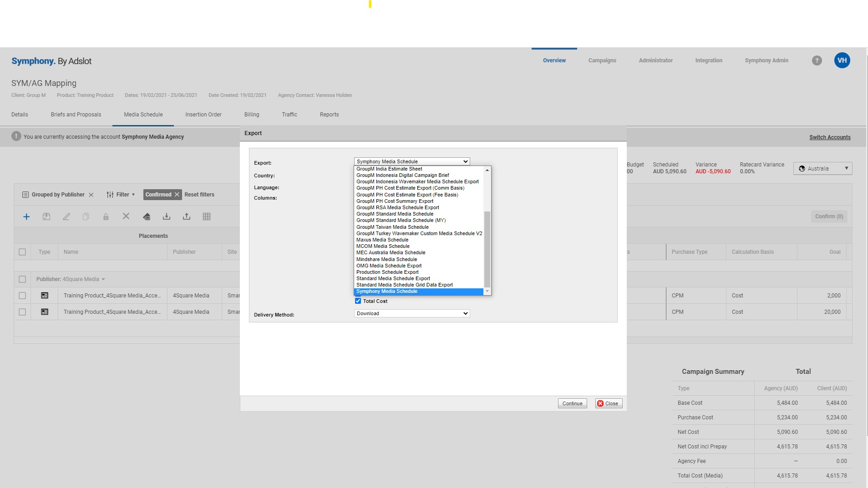Switch to the Traffic tab
Image resolution: width=868 pixels, height=488 pixels.
289,115
